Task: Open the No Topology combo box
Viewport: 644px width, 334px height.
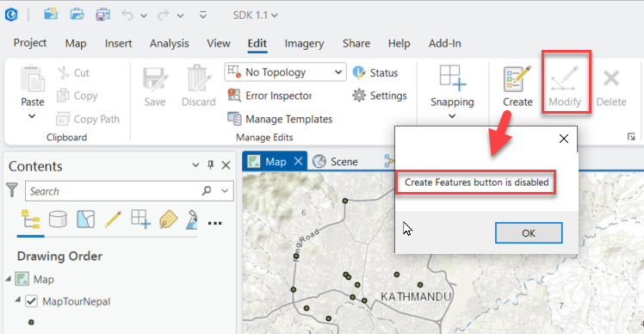Action: (x=286, y=72)
